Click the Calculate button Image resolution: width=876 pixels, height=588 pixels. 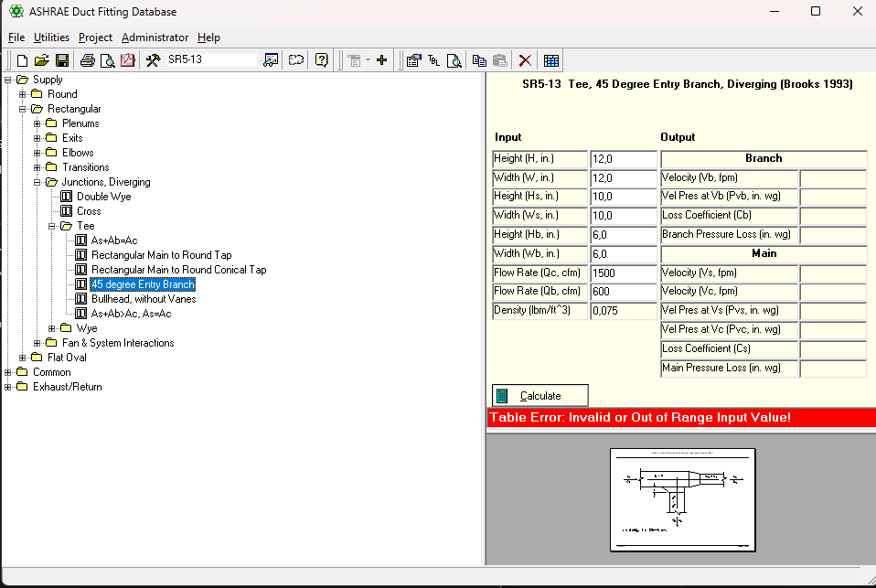539,396
